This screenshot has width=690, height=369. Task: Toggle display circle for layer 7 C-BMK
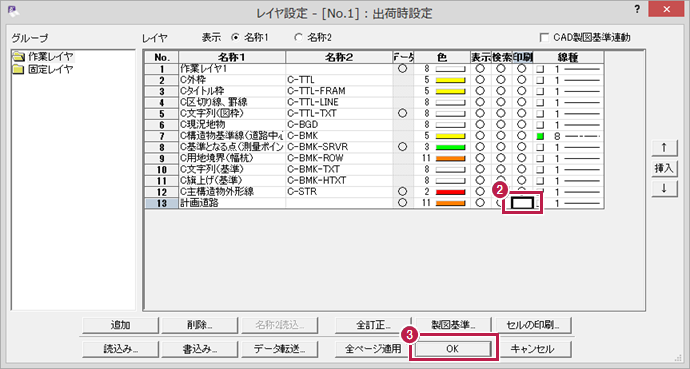point(480,136)
